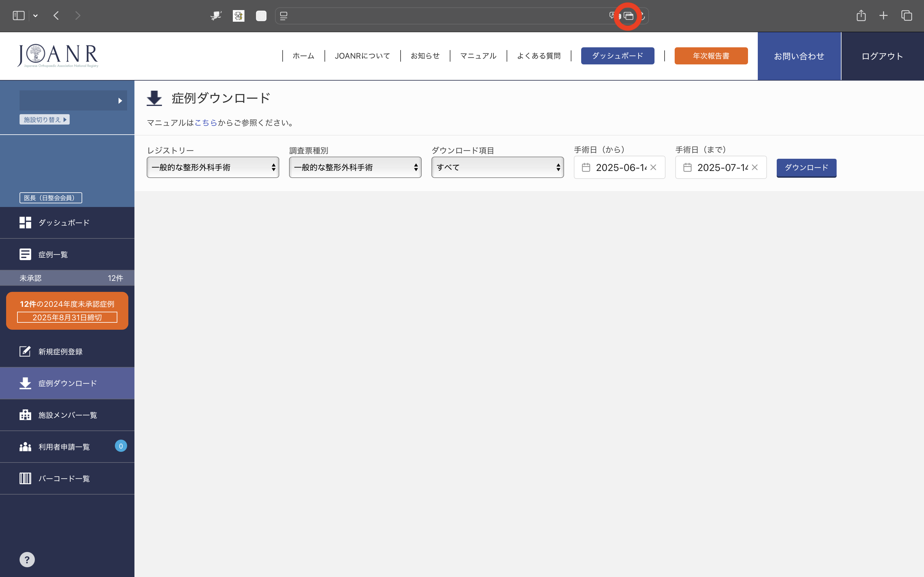Select the ダッシュボード grid icon in sidebar

[x=25, y=223]
